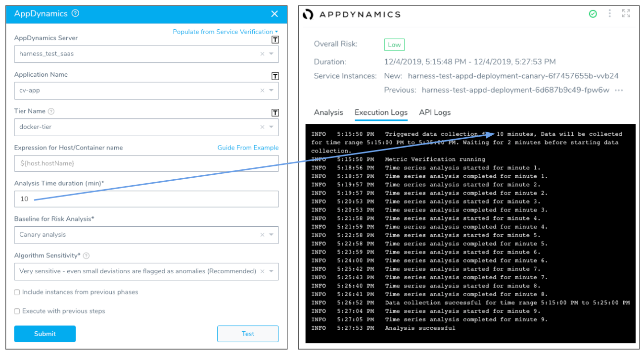Open the Tier Name dropdown
Screen dimensions: 644x356
click(x=272, y=127)
